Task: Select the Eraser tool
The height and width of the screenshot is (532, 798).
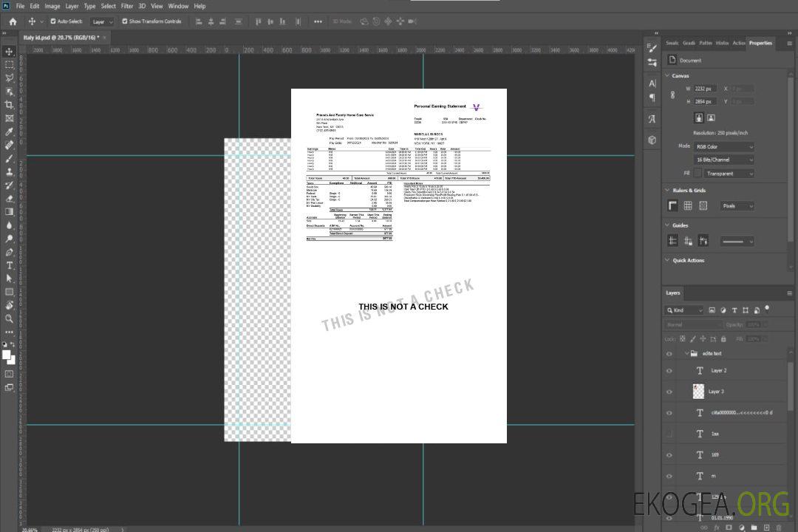Action: (x=9, y=198)
